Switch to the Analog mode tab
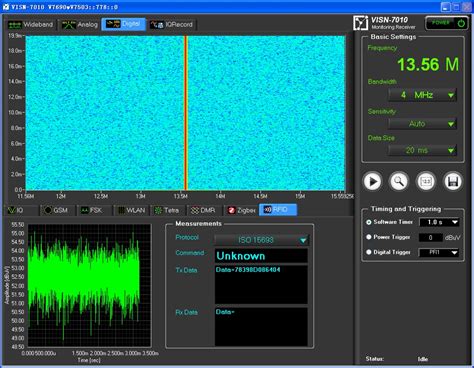The image size is (474, 368). 80,24
